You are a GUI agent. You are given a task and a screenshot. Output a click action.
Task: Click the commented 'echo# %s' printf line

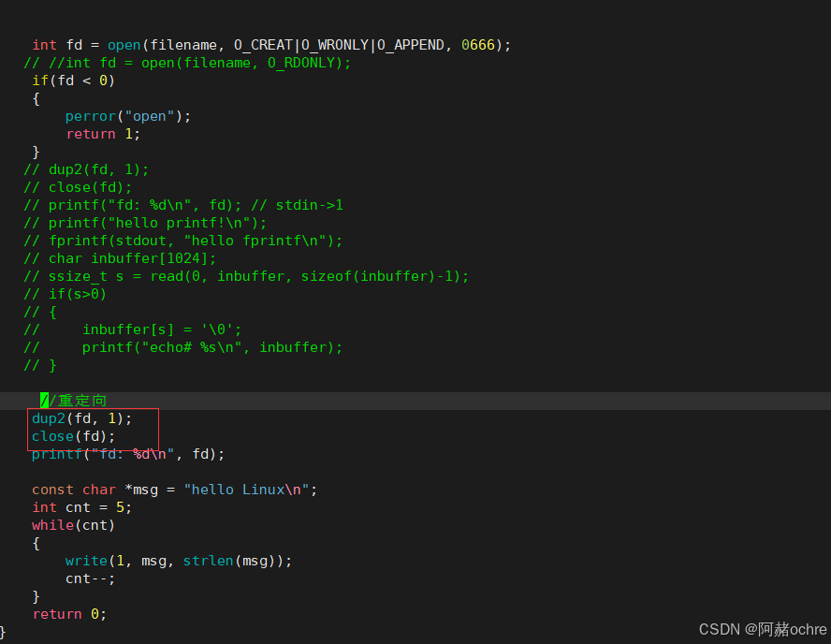(211, 347)
